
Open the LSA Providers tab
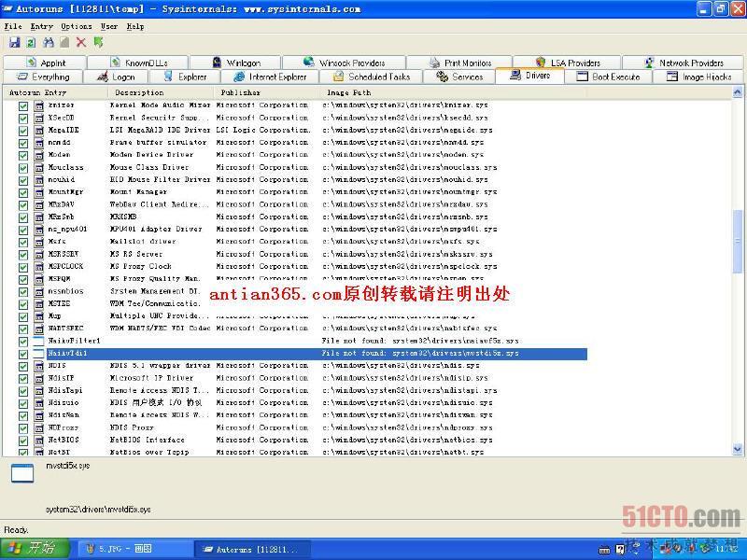pos(568,63)
